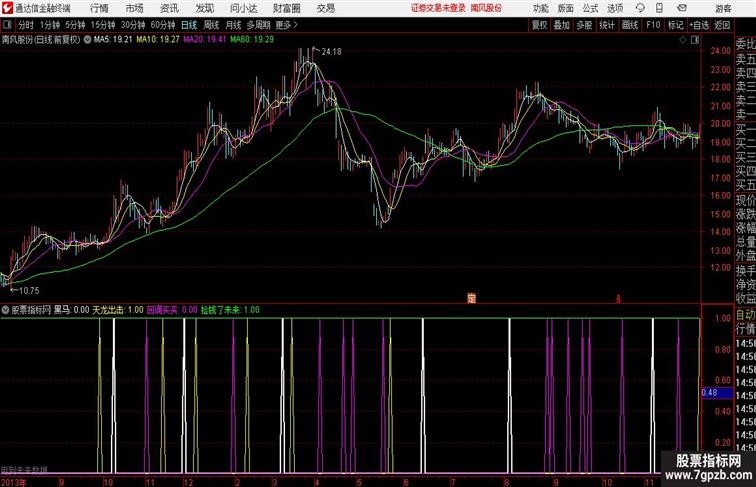Viewport: 756px width, 487px height.
Task: Click the 回调买卖: 0.00 indicator label
Action: coord(172,310)
